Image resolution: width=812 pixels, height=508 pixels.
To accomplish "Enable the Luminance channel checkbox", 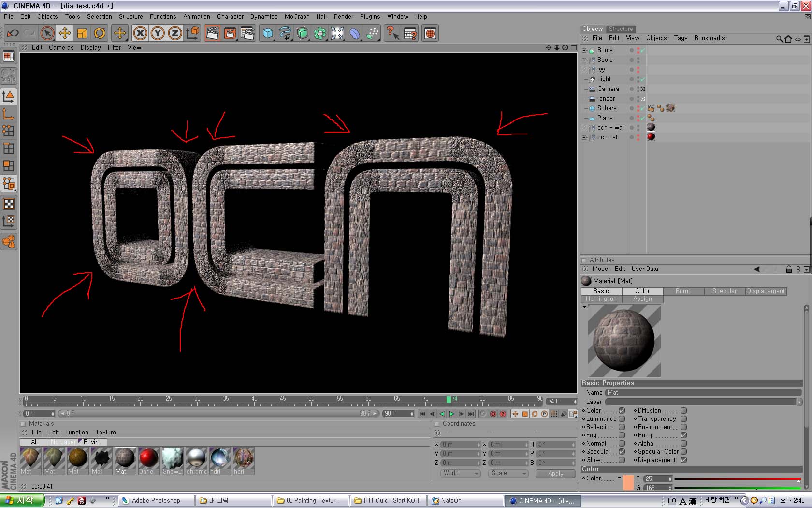I will (x=622, y=418).
